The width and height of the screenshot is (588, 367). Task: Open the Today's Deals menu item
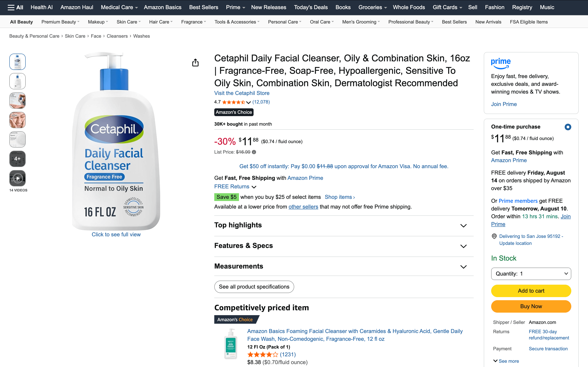click(311, 7)
